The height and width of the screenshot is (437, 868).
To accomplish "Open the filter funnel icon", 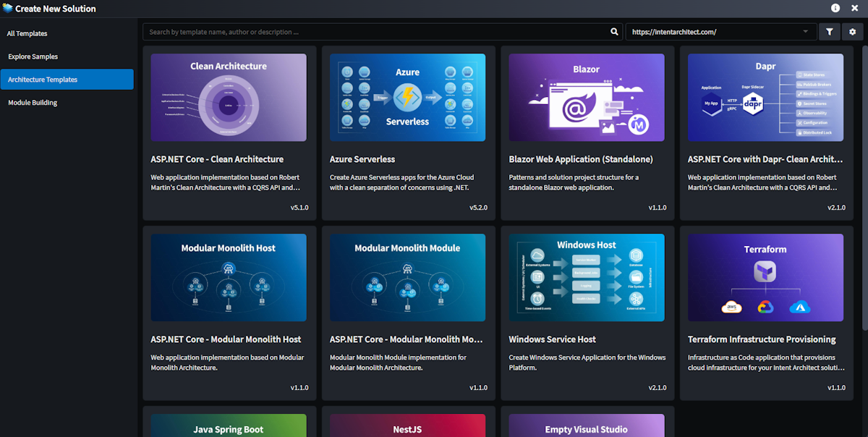I will pyautogui.click(x=829, y=32).
